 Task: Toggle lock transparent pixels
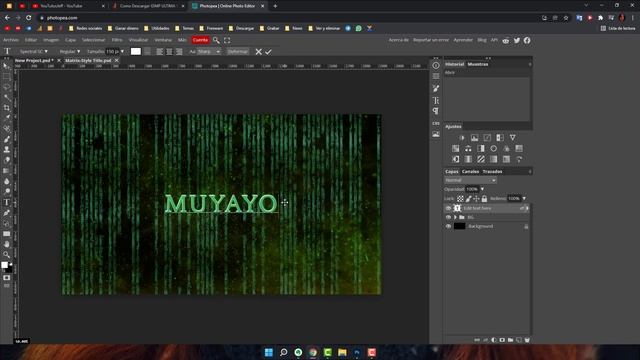[x=460, y=199]
